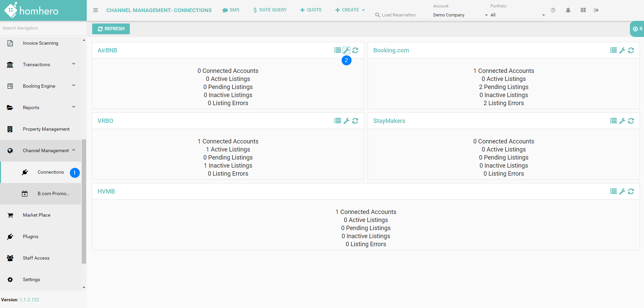The height and width of the screenshot is (308, 644).
Task: Click the Load Reservation search field
Action: click(x=402, y=15)
